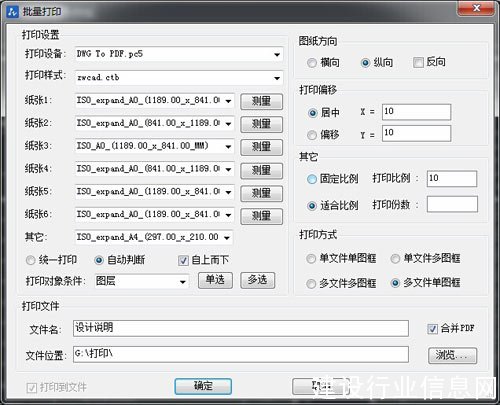Viewport: 500px width, 405px height.
Task: Select the 偏移 radio option
Action: [x=312, y=135]
